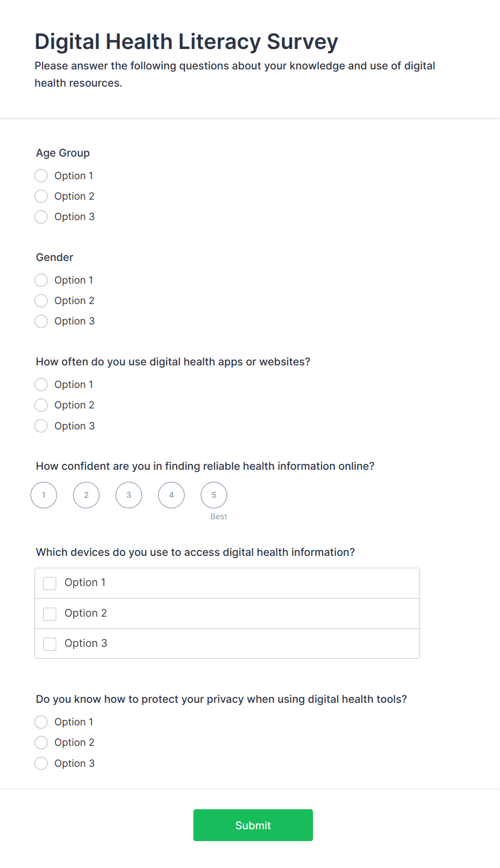Select Option 1 under Gender
The image size is (500, 868).
tap(41, 280)
